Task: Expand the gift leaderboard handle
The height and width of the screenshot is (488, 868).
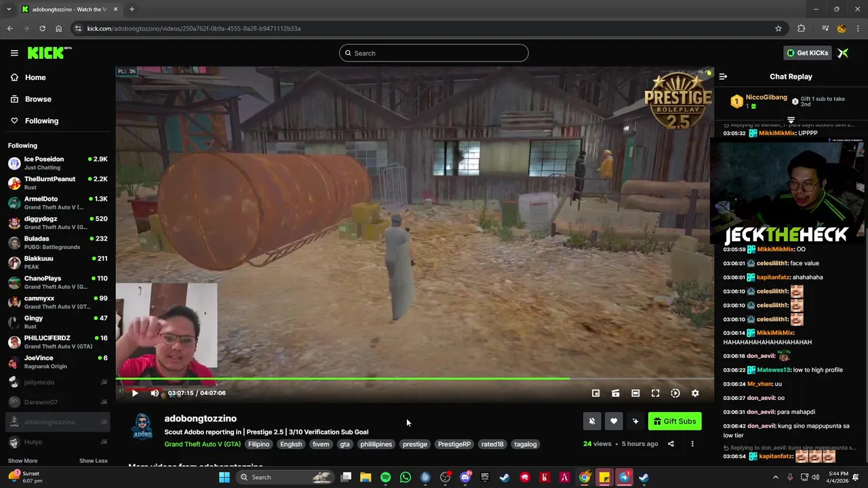Action: click(791, 120)
